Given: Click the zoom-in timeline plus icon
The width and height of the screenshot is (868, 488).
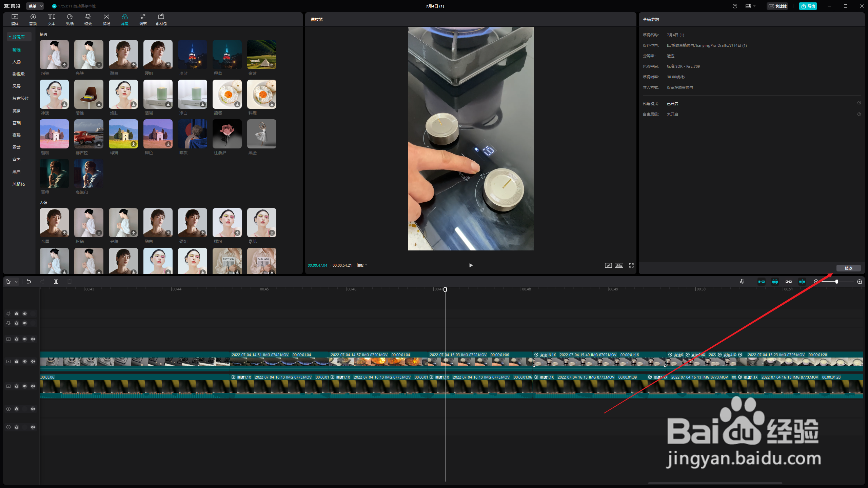Looking at the screenshot, I should click(860, 282).
